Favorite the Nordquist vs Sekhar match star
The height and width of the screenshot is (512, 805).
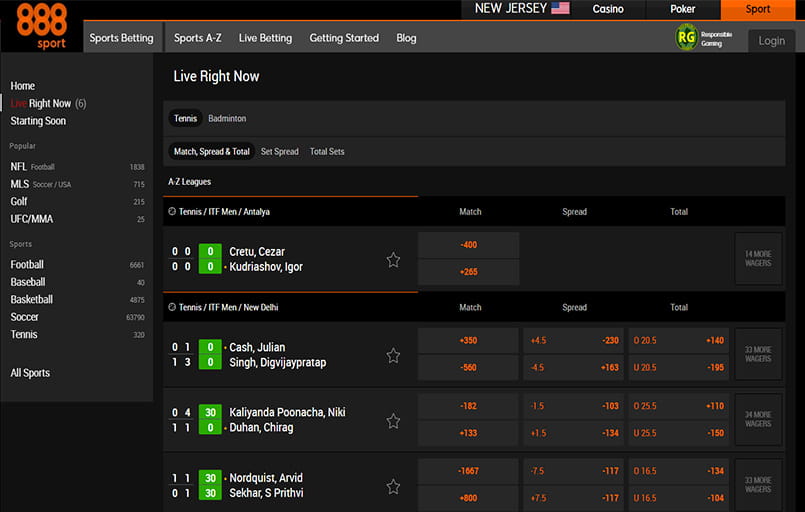point(393,486)
